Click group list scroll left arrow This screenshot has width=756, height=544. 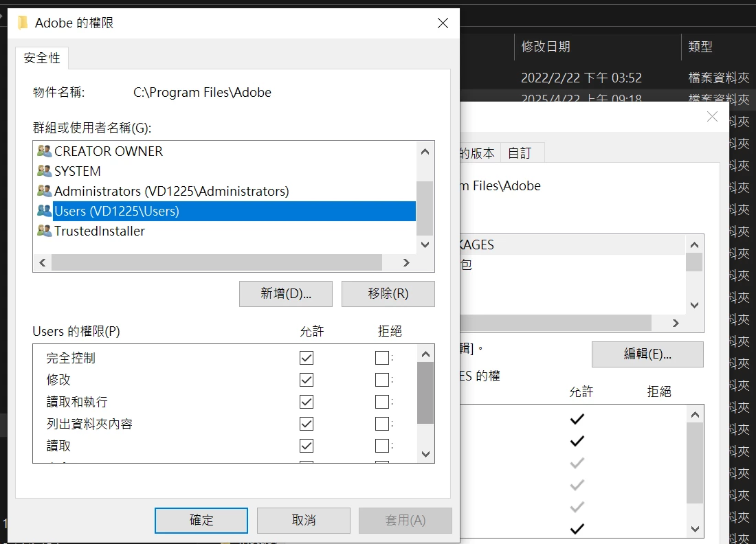coord(43,262)
